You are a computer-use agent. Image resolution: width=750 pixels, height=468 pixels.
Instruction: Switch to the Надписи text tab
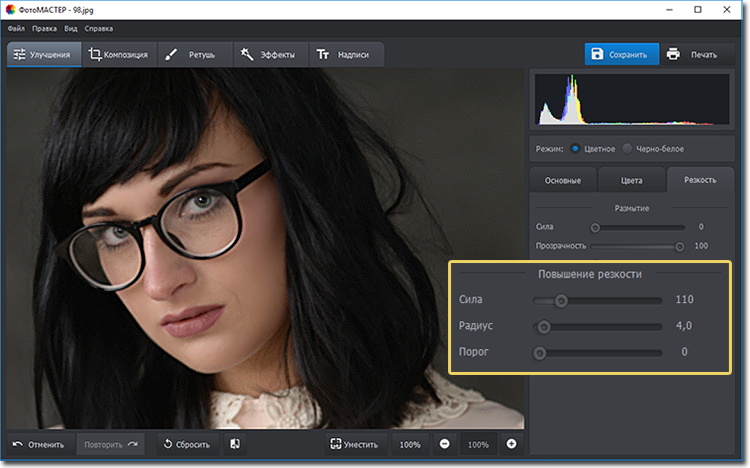pos(344,54)
